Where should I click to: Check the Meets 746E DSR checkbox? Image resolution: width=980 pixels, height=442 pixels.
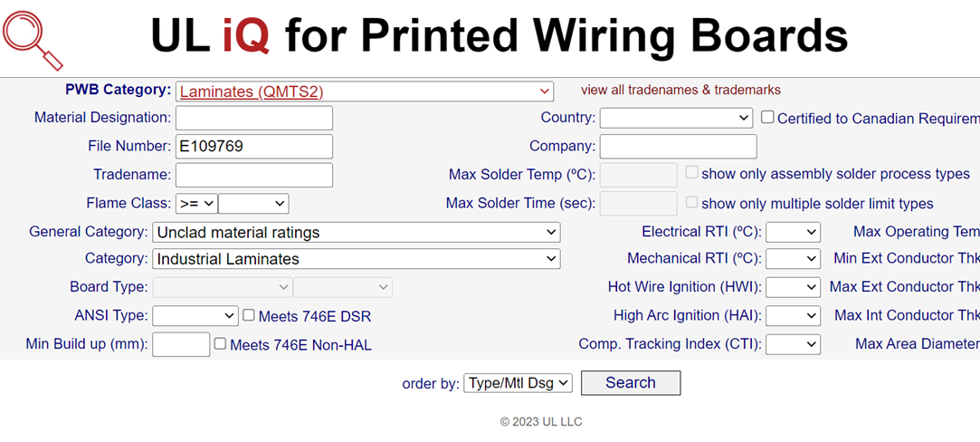[x=249, y=315]
